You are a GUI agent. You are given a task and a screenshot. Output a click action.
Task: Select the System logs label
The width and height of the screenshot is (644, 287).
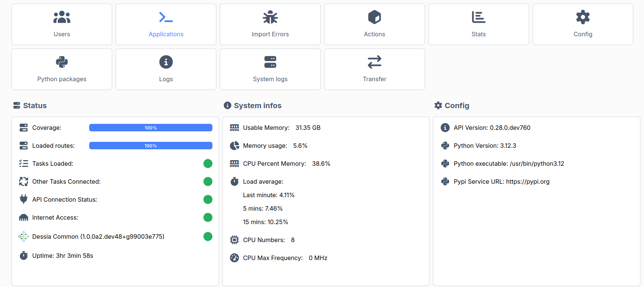pos(270,79)
